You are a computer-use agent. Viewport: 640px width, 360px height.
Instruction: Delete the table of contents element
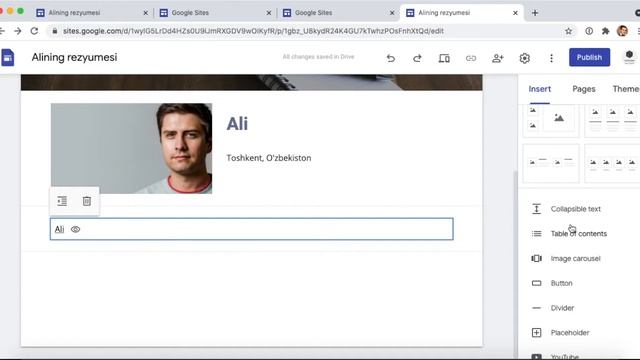[x=87, y=201]
